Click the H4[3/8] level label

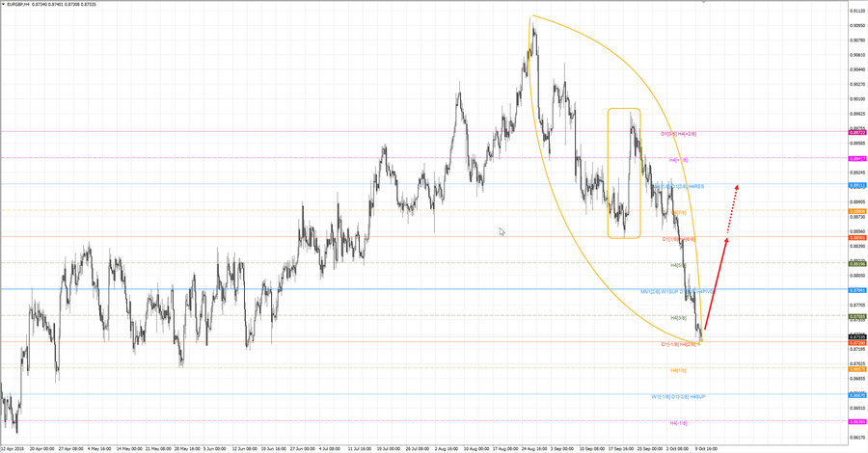(678, 318)
